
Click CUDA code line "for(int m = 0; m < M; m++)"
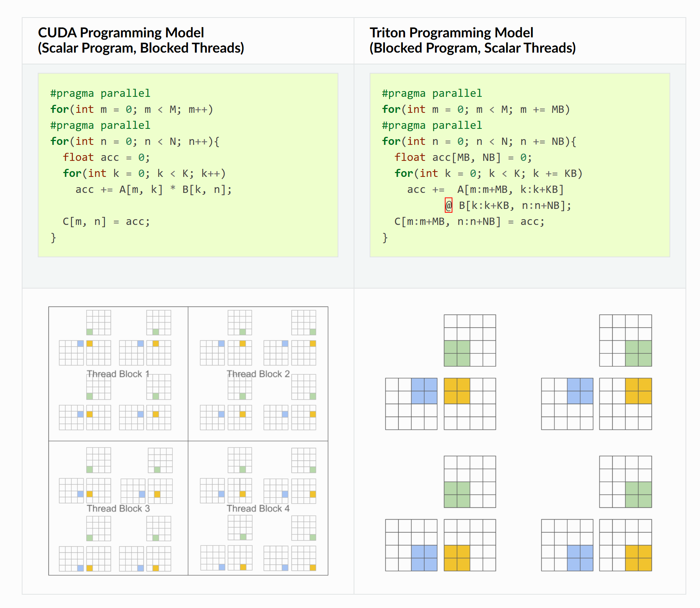pos(132,109)
